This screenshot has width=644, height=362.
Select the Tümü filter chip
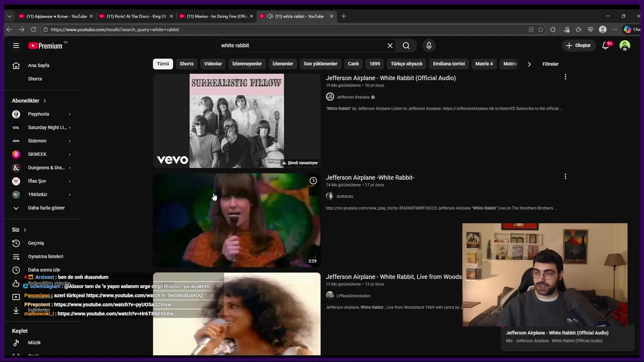click(x=163, y=64)
